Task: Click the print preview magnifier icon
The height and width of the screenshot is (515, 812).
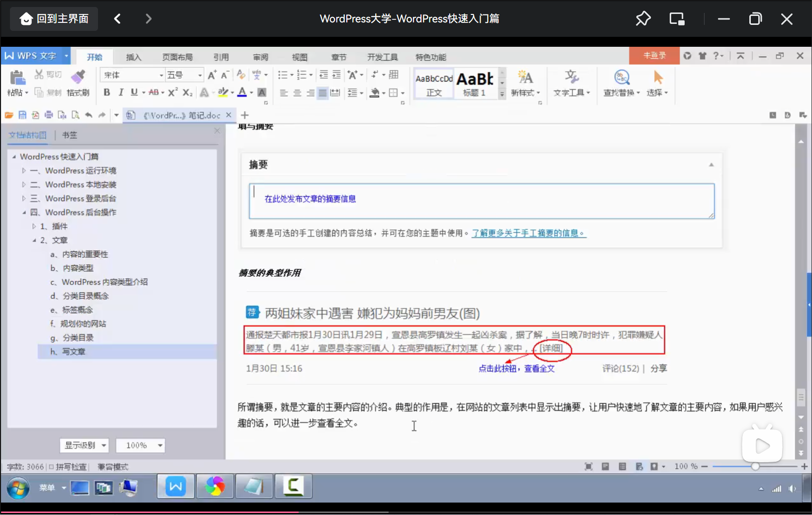Action: pos(75,115)
